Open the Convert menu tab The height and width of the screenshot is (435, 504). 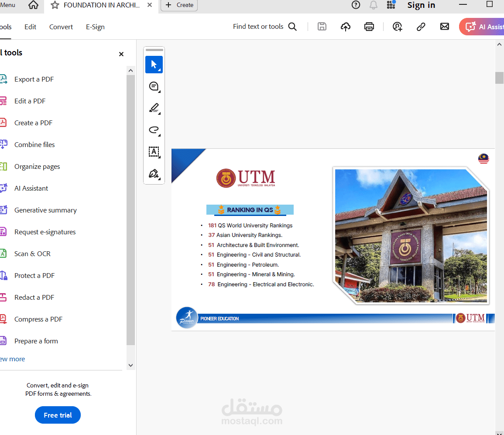61,27
